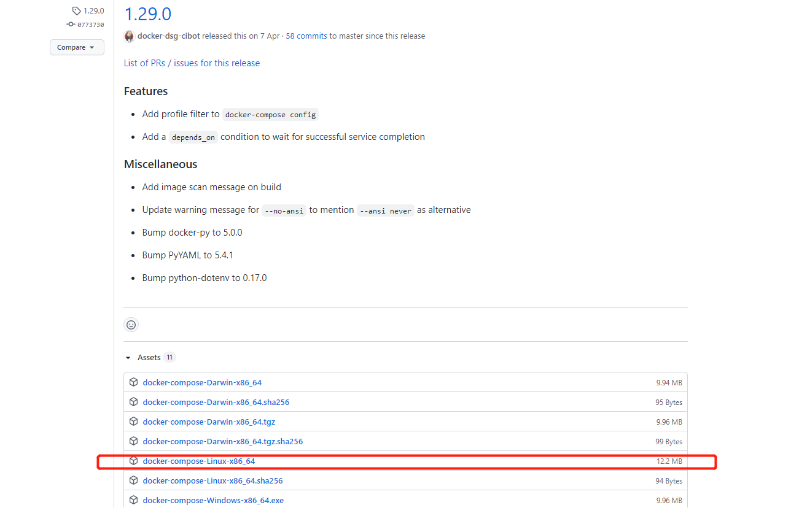The width and height of the screenshot is (791, 532).
Task: Visit docker-dsg-cibot profile link
Action: pyautogui.click(x=169, y=36)
